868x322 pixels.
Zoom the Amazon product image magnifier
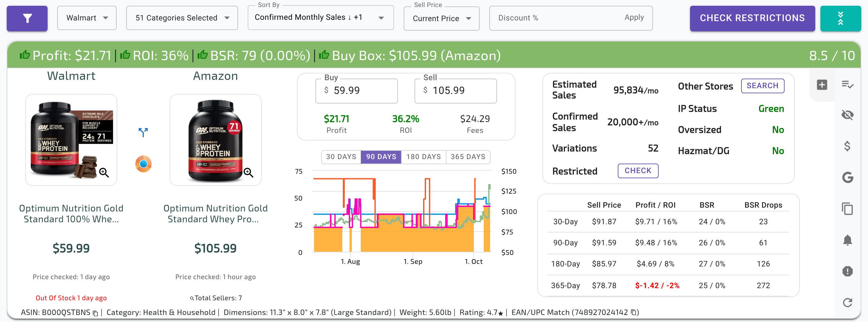[x=249, y=172]
